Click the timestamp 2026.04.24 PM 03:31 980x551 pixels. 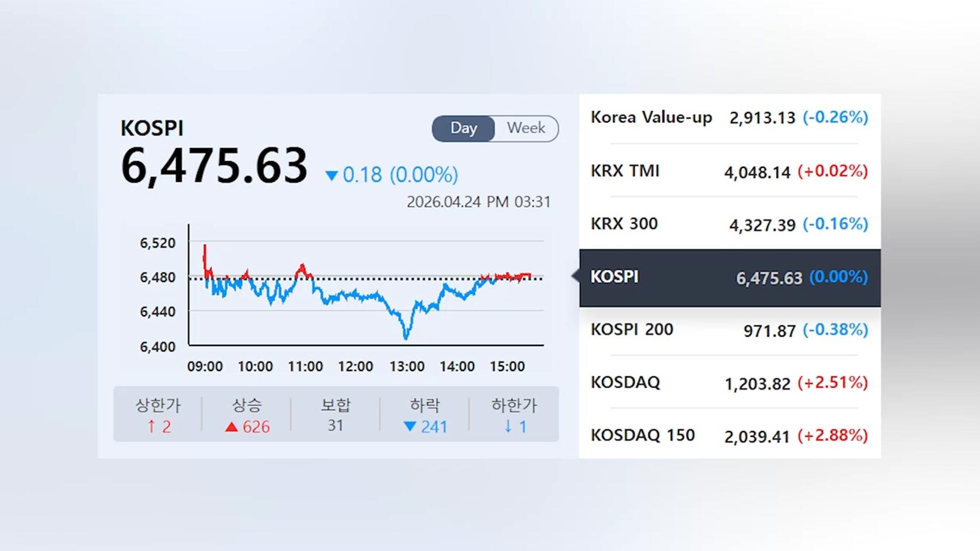tap(478, 202)
